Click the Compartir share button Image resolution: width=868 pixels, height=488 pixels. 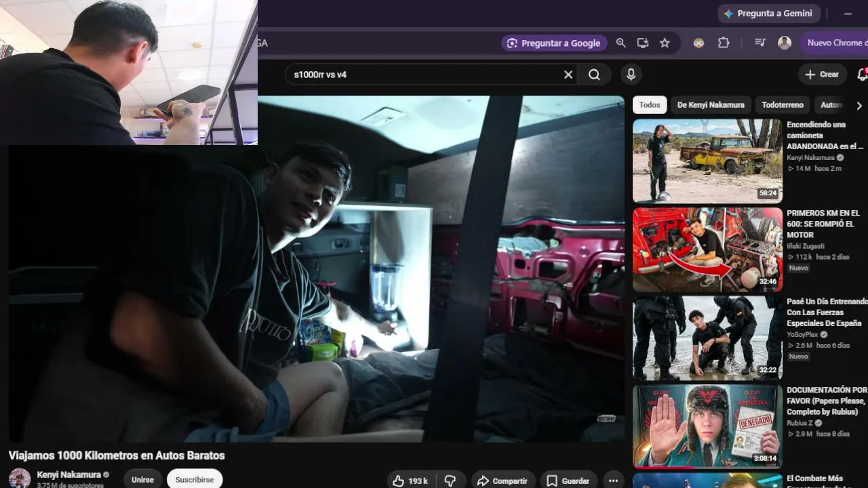[x=502, y=481]
